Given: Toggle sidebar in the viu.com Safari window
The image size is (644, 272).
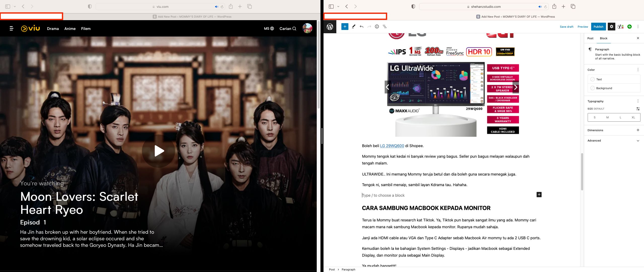Looking at the screenshot, I should point(8,7).
